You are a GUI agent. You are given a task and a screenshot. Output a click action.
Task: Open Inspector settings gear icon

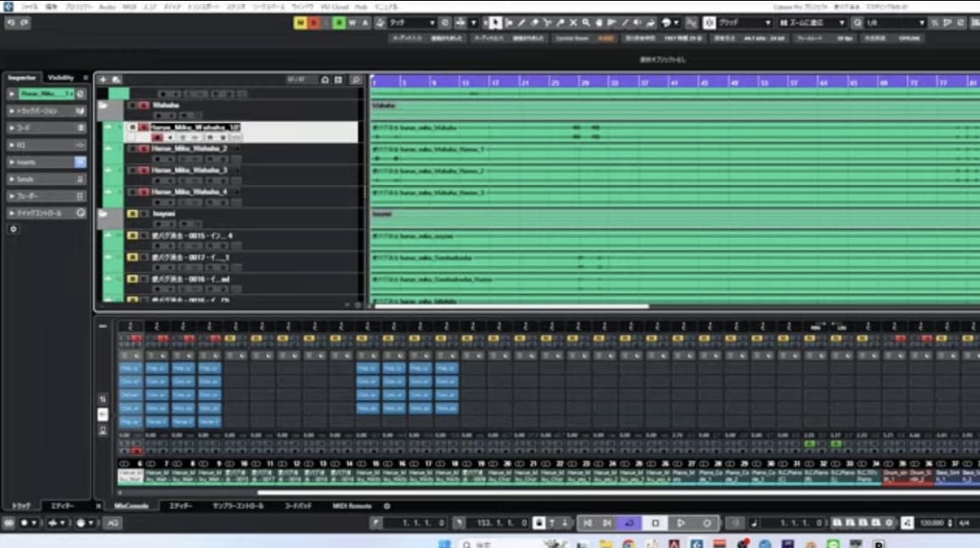pyautogui.click(x=13, y=229)
